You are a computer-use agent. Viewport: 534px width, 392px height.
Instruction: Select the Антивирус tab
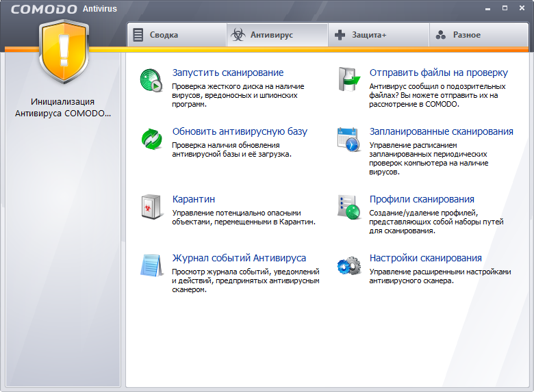pos(277,35)
